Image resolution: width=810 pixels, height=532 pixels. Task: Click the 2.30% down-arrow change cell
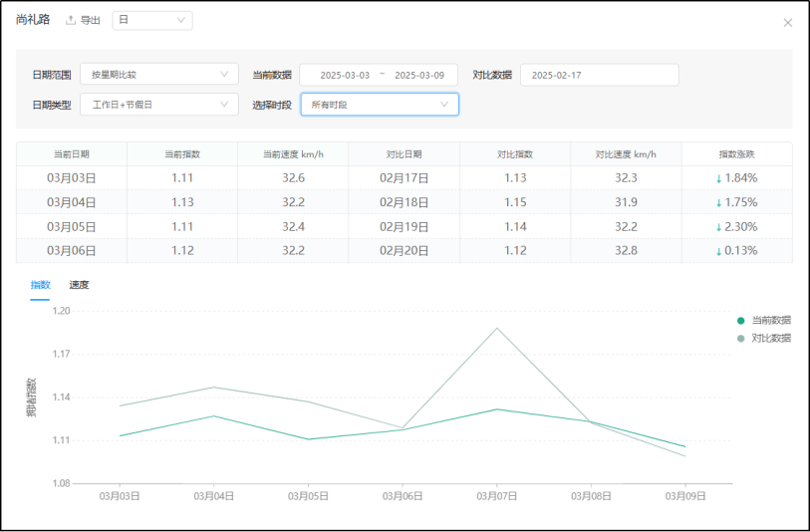pos(736,226)
